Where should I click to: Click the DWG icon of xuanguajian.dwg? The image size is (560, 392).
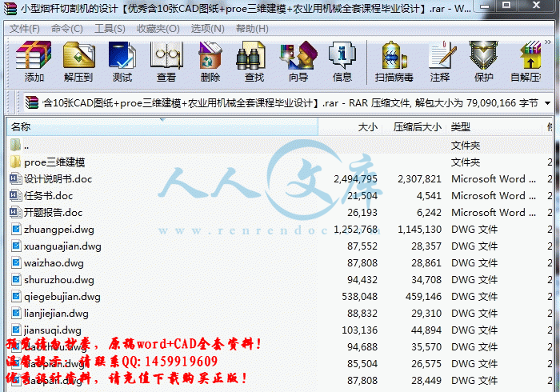pos(15,246)
